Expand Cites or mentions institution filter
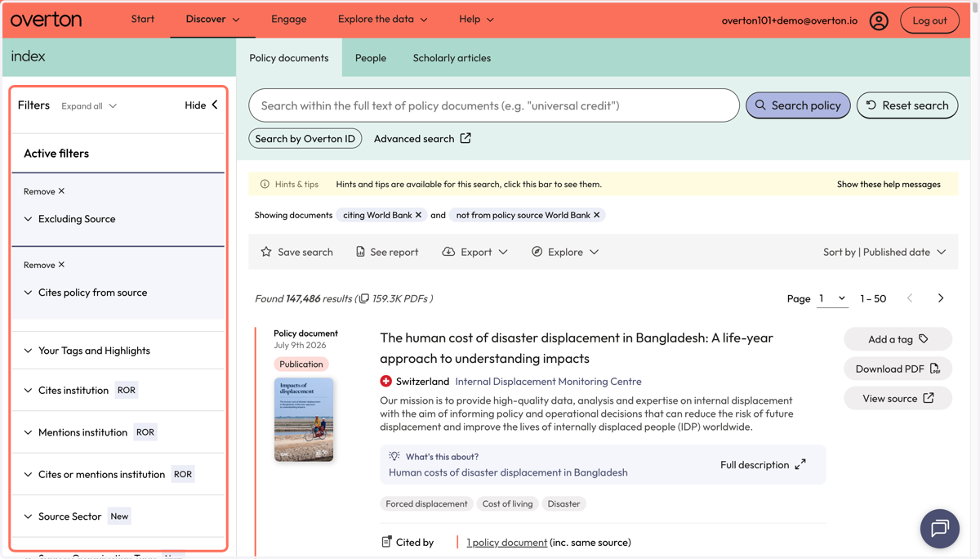980x559 pixels. (94, 475)
